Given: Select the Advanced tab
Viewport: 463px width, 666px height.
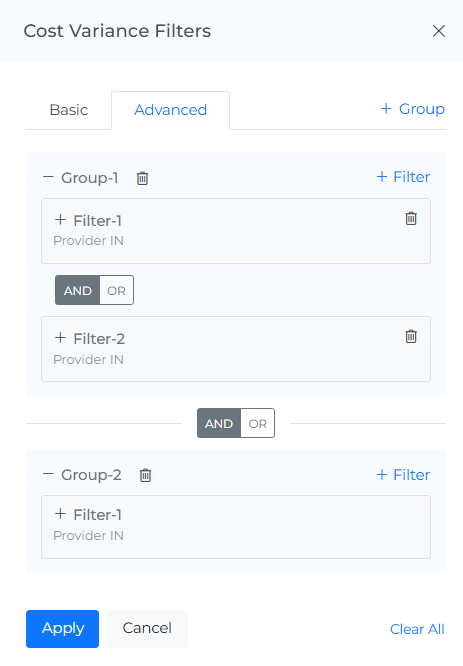Looking at the screenshot, I should (x=170, y=110).
